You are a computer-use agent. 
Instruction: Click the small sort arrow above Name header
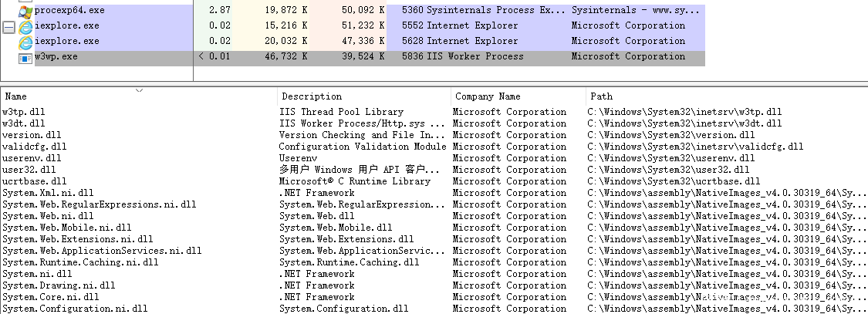[139, 90]
